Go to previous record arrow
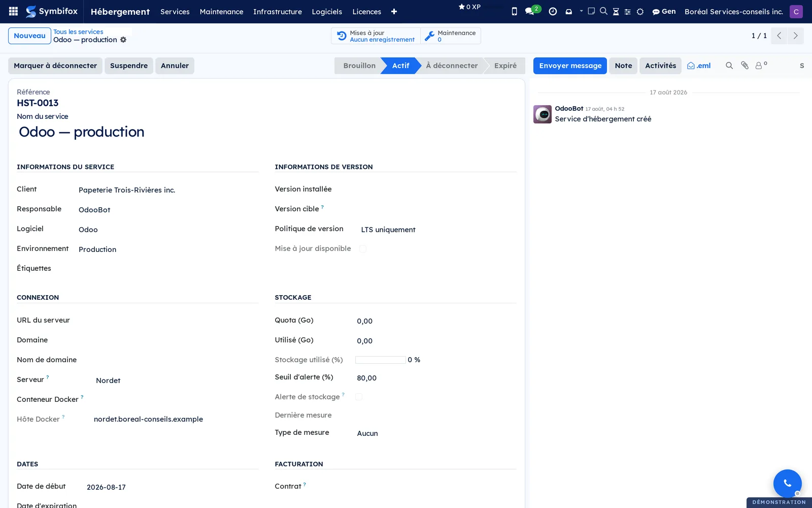Image resolution: width=812 pixels, height=508 pixels. click(x=779, y=36)
